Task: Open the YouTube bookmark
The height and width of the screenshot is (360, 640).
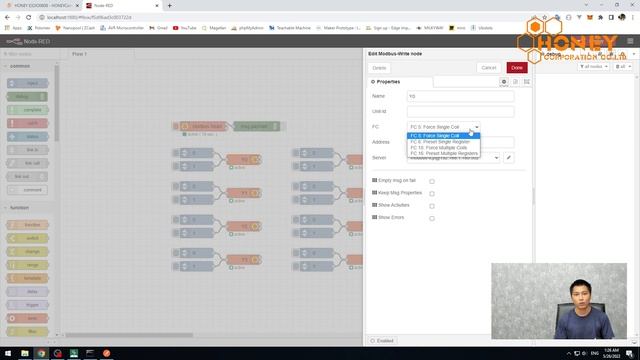Action: point(184,28)
